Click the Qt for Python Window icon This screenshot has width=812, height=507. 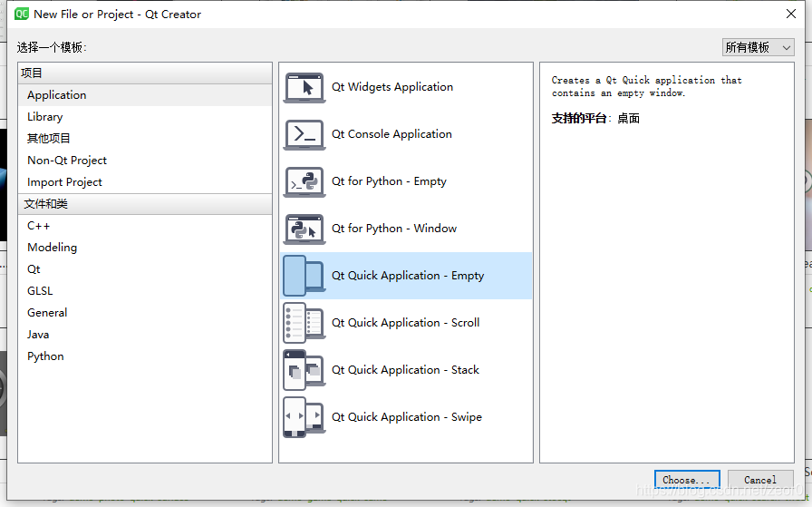pos(304,229)
